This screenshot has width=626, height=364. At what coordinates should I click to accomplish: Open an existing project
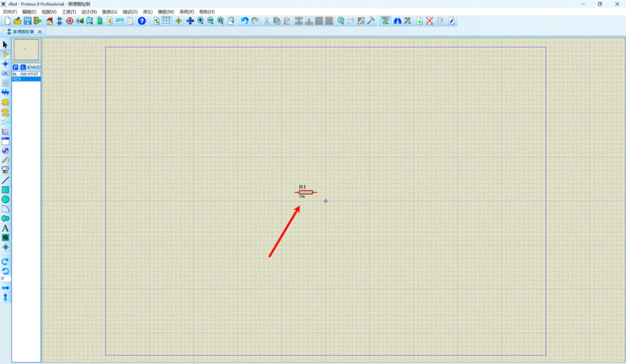pyautogui.click(x=17, y=20)
